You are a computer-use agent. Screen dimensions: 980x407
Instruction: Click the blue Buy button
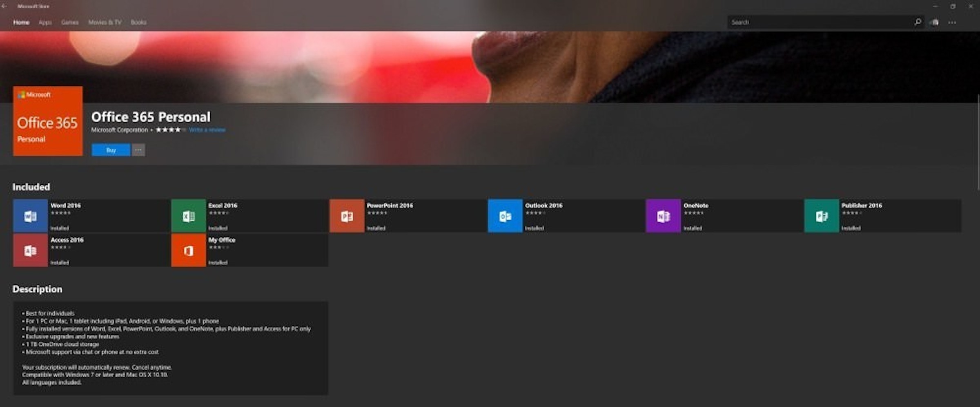click(x=111, y=150)
